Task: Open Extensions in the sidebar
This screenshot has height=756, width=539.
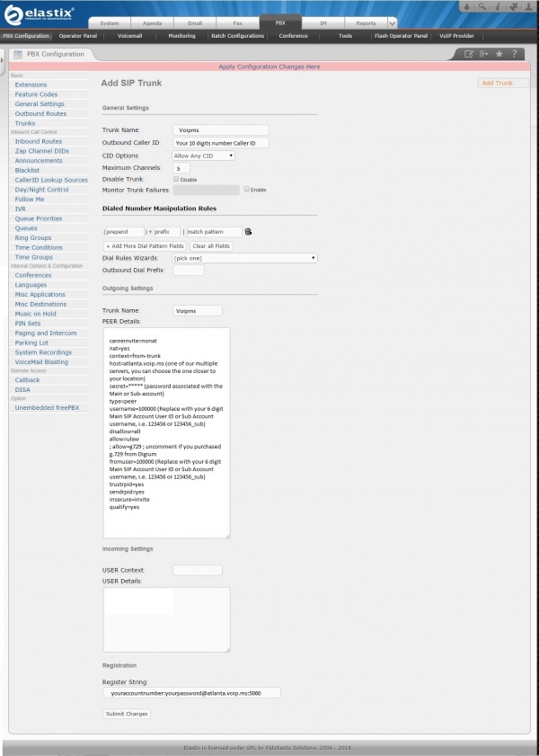Action: coord(31,84)
